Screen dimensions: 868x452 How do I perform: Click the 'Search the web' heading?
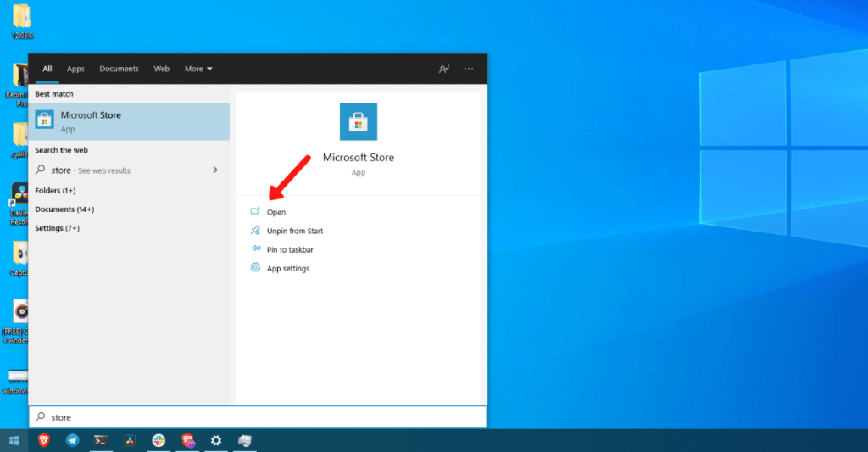point(61,150)
